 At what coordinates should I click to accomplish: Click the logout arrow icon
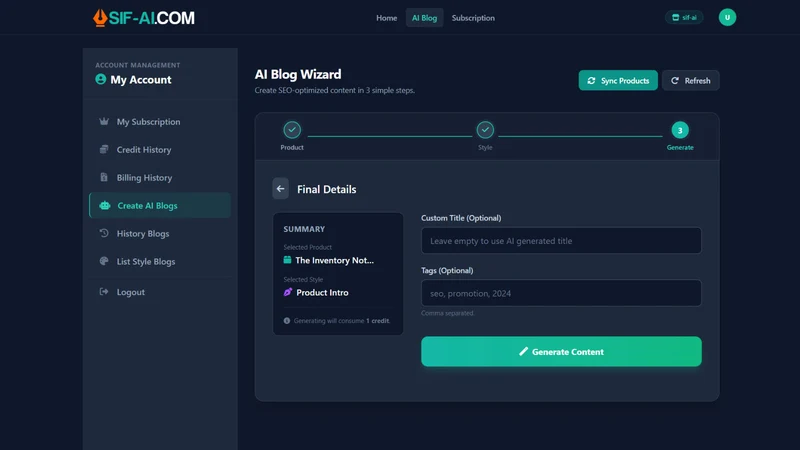pyautogui.click(x=104, y=291)
